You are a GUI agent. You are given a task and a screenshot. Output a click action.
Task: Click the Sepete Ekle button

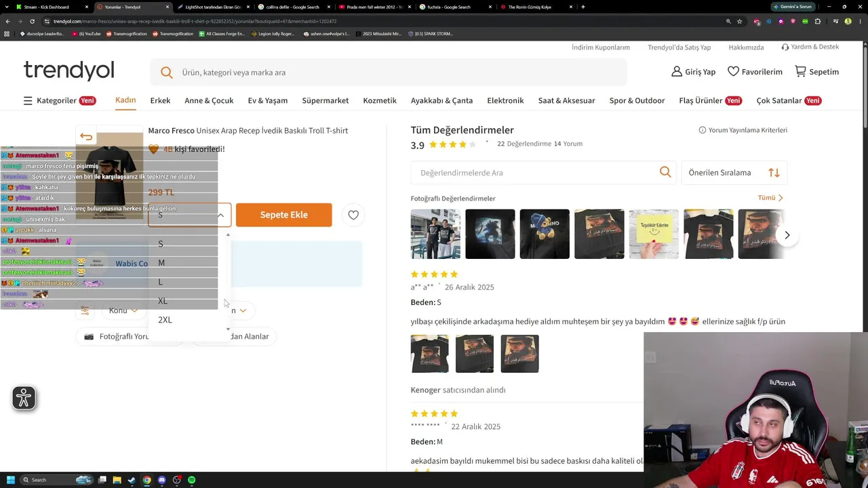pyautogui.click(x=284, y=215)
